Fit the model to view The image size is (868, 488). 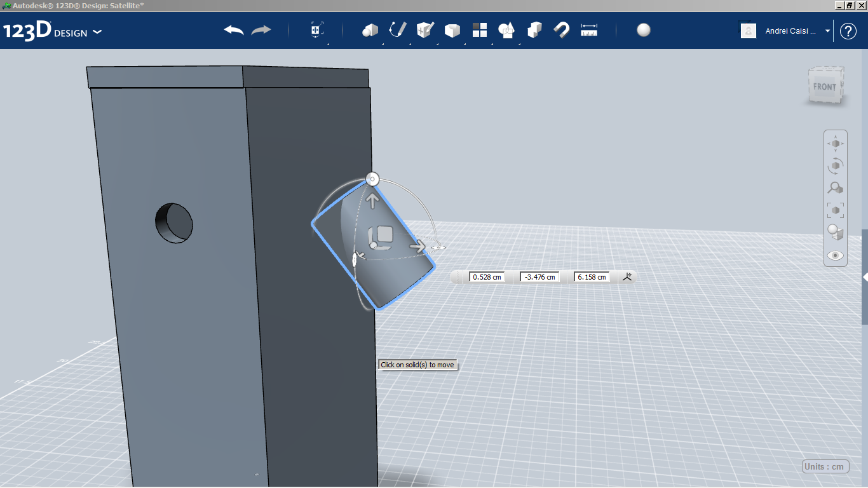[836, 210]
